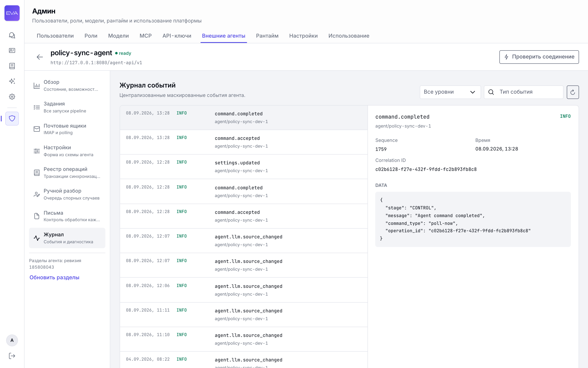This screenshot has height=368, width=588.
Task: Click Проверить соединение button
Action: (539, 57)
